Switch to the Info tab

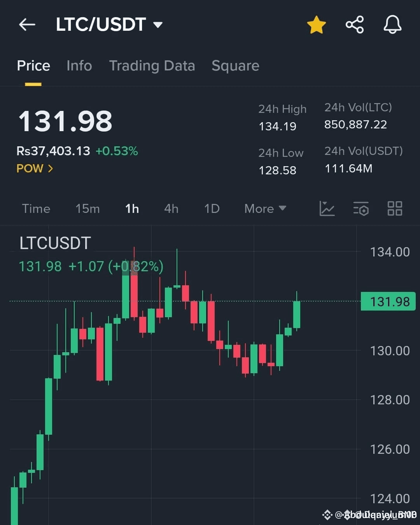tap(79, 66)
